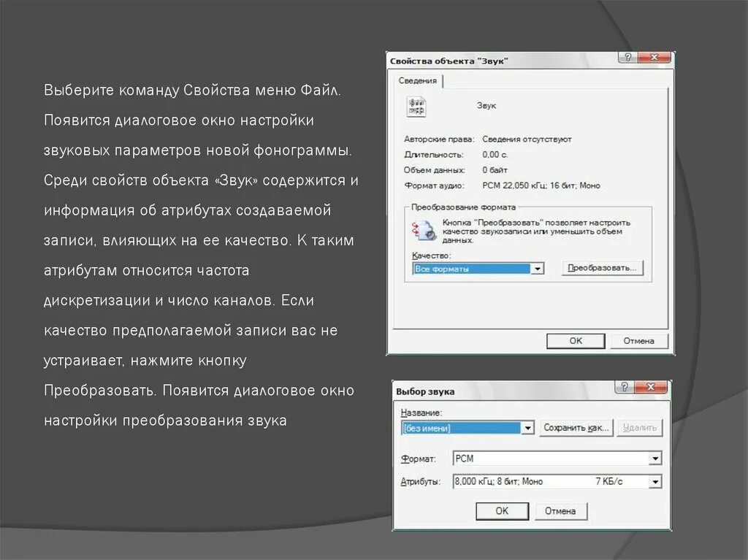Click the Сохранить как... button
Viewport: 748px width, 560px height.
[x=576, y=428]
